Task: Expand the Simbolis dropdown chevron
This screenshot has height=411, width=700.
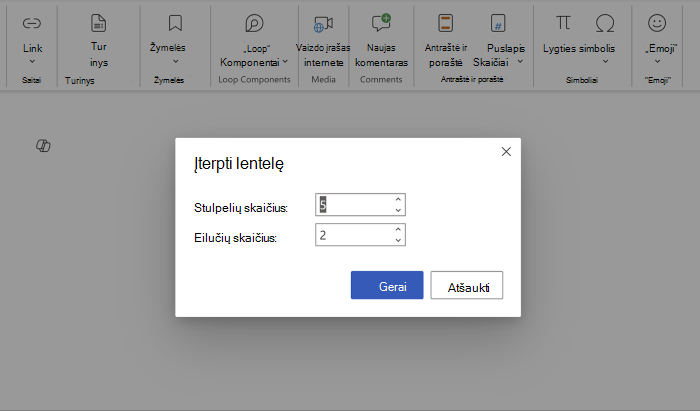Action: tap(605, 61)
